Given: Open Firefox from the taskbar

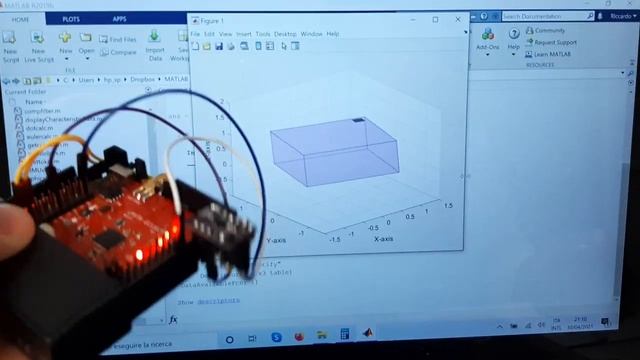Looking at the screenshot, I should click(x=299, y=336).
